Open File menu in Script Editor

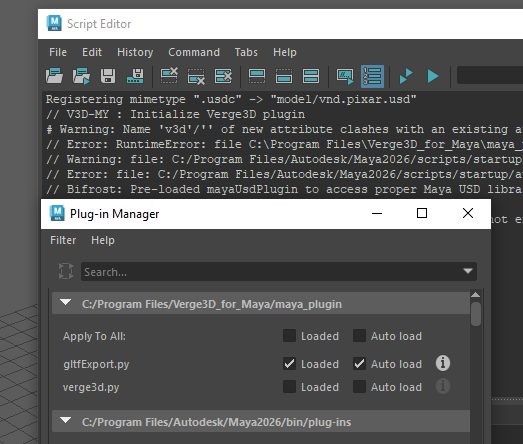pos(58,52)
